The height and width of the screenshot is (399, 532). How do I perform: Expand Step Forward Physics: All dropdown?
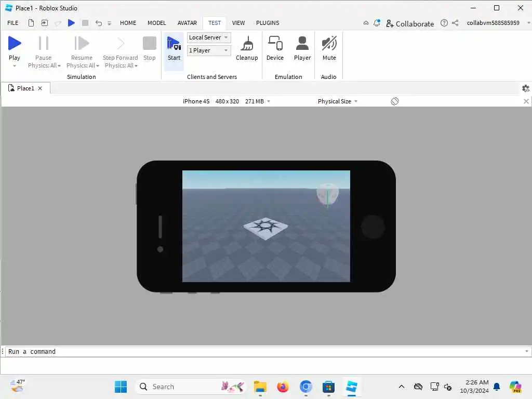point(136,66)
